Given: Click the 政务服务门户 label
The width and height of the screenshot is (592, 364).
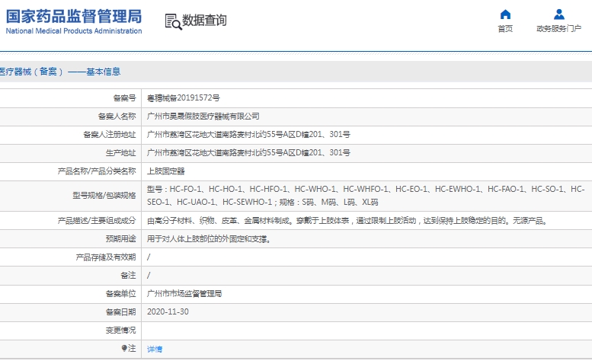Looking at the screenshot, I should 558,29.
